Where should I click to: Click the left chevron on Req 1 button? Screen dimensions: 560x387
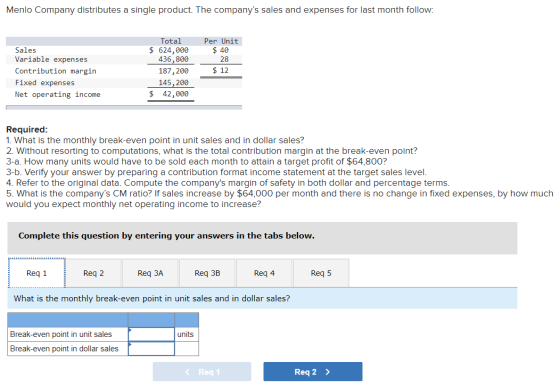click(x=188, y=372)
